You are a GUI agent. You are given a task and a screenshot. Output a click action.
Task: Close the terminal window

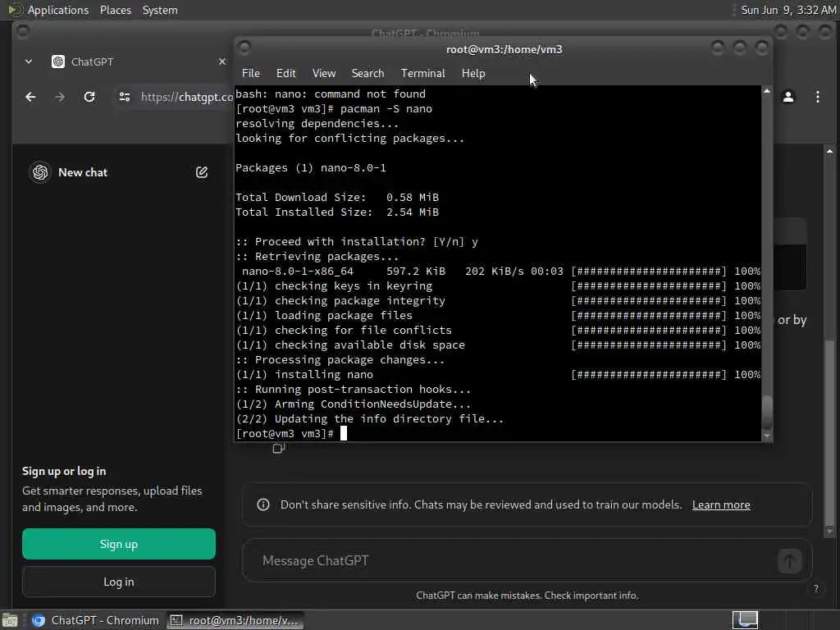pos(761,48)
